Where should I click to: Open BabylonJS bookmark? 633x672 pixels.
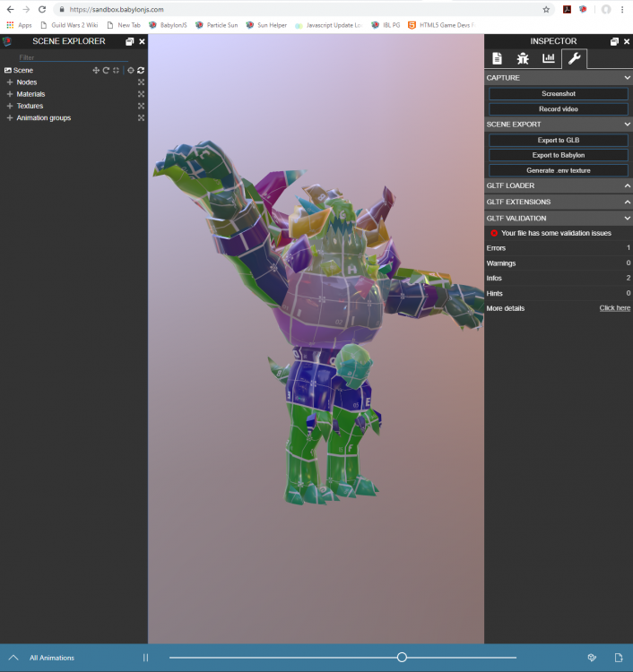click(169, 25)
